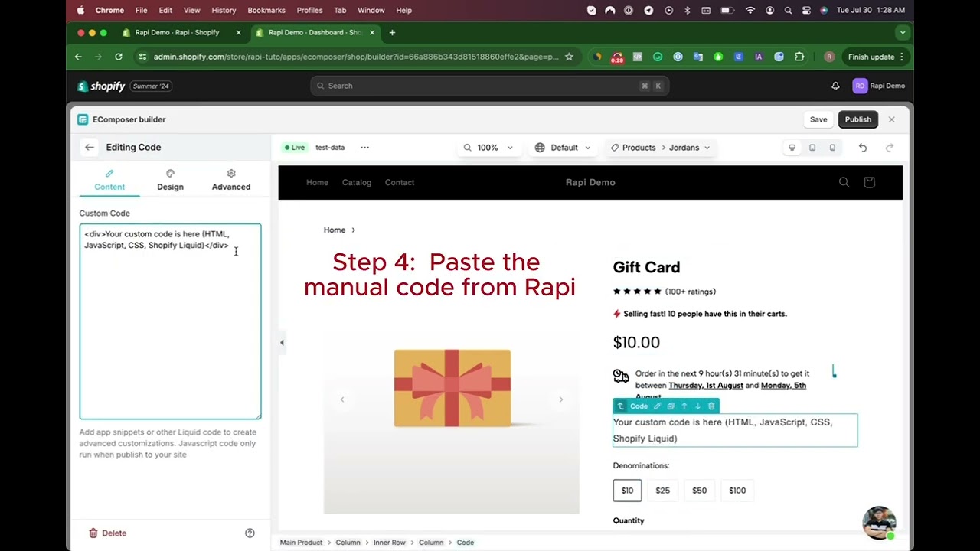The width and height of the screenshot is (980, 551).
Task: Bookmark this page with the star icon
Action: point(569,57)
